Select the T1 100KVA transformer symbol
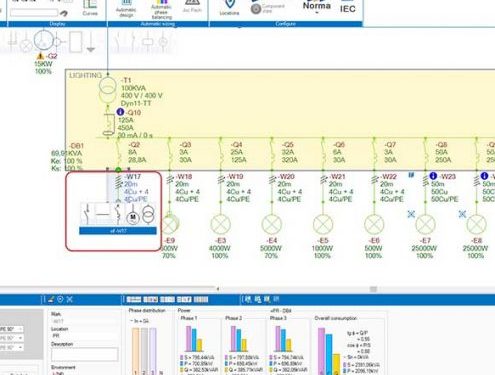 click(x=108, y=89)
